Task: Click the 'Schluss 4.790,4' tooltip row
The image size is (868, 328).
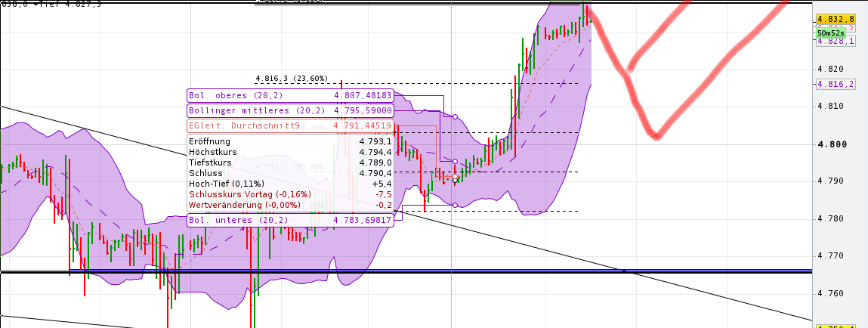Action: tap(290, 173)
